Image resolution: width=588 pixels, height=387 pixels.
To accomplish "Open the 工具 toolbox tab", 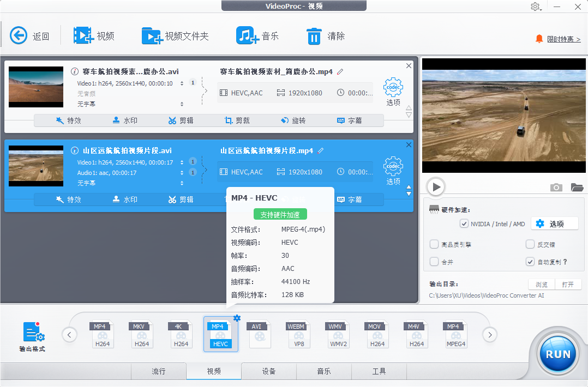I will [379, 371].
